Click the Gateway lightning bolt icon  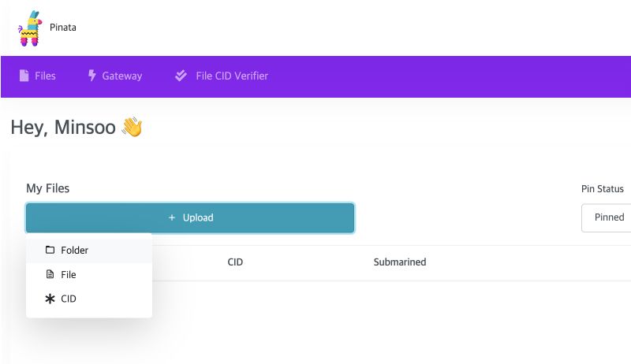coord(91,75)
